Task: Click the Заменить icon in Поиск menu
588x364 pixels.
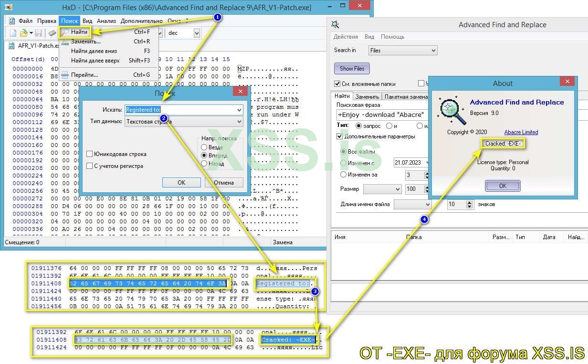Action: pyautogui.click(x=65, y=42)
